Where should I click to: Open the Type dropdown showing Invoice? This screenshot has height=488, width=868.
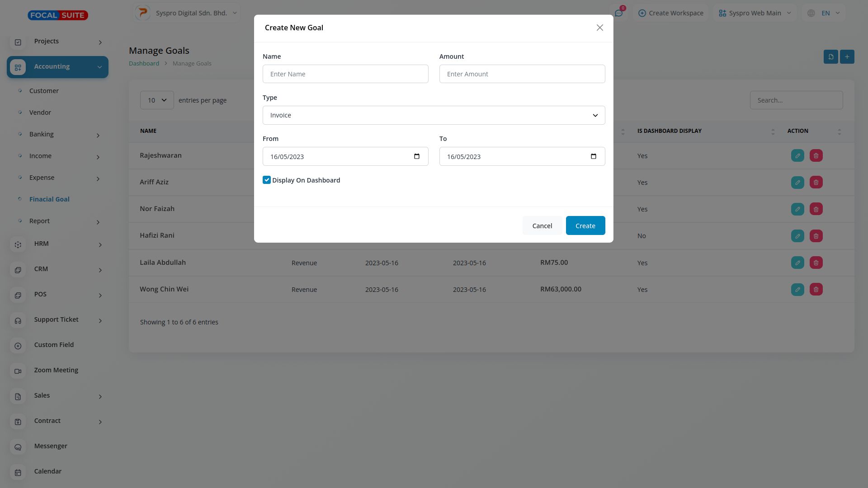coord(433,115)
